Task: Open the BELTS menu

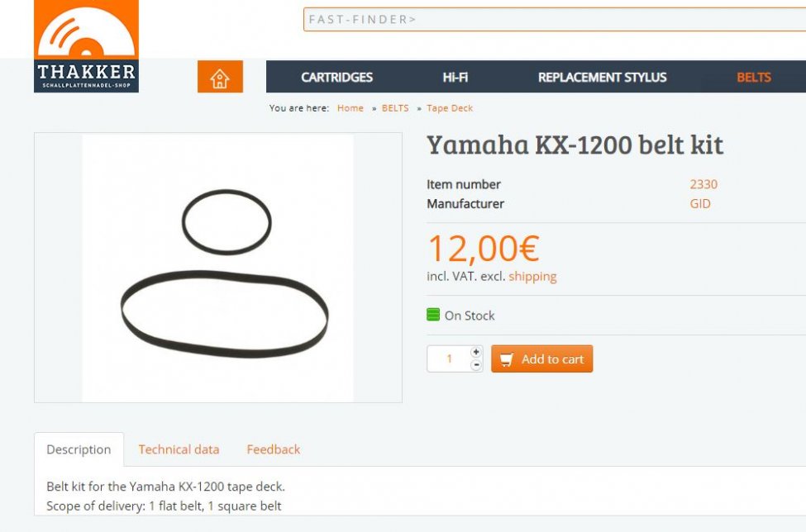Action: click(x=754, y=77)
